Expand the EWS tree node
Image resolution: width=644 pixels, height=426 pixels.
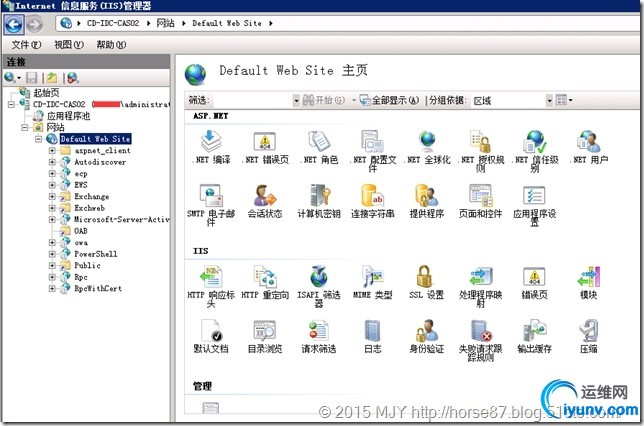(x=52, y=185)
